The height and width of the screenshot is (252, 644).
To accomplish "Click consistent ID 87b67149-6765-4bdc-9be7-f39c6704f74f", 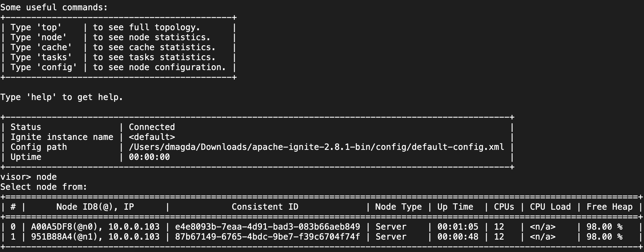I will 267,237.
